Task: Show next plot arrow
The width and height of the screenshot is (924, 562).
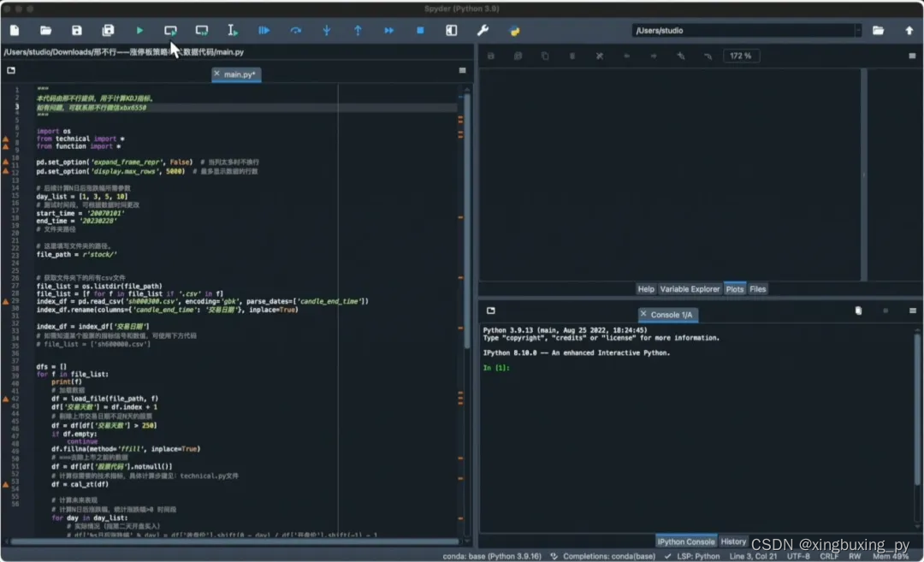Action: (654, 56)
